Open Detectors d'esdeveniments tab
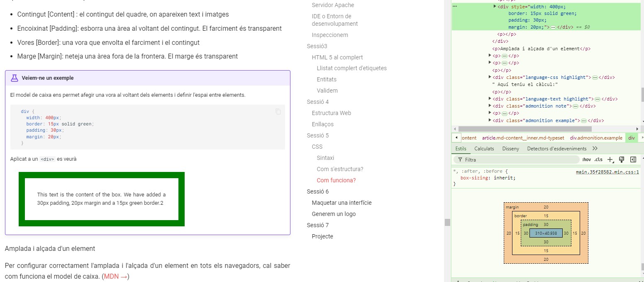 click(x=557, y=149)
